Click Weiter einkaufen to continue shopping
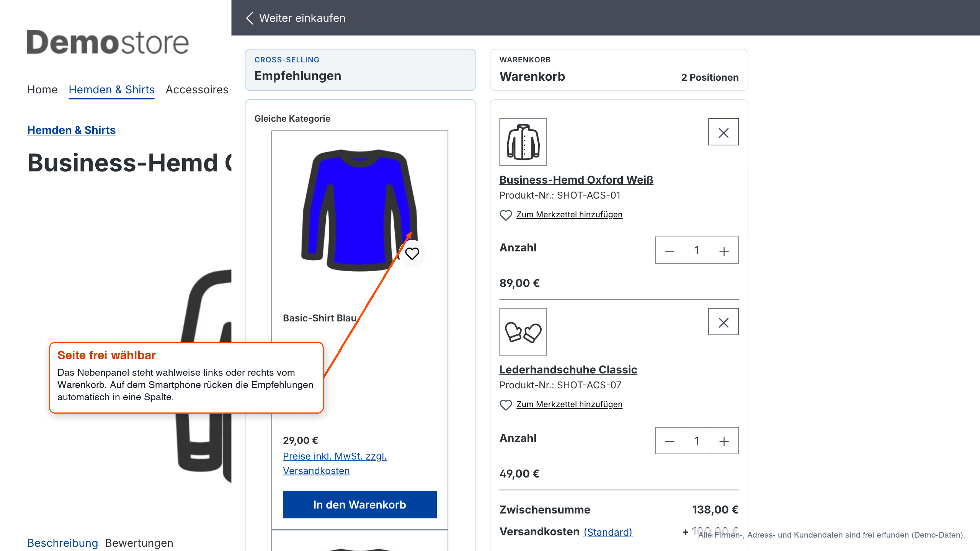 302,18
